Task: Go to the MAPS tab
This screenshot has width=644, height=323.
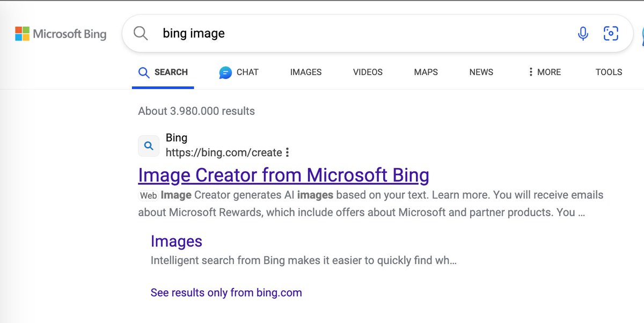Action: coord(426,72)
